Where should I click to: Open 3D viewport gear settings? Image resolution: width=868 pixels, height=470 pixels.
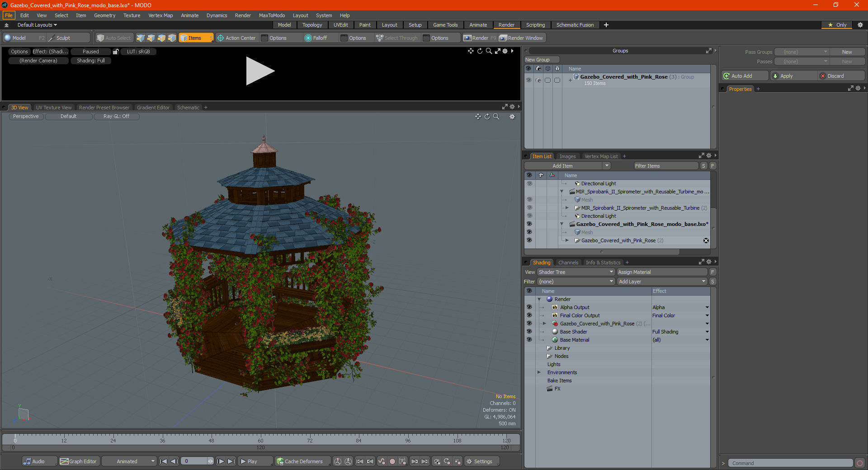[x=512, y=117]
